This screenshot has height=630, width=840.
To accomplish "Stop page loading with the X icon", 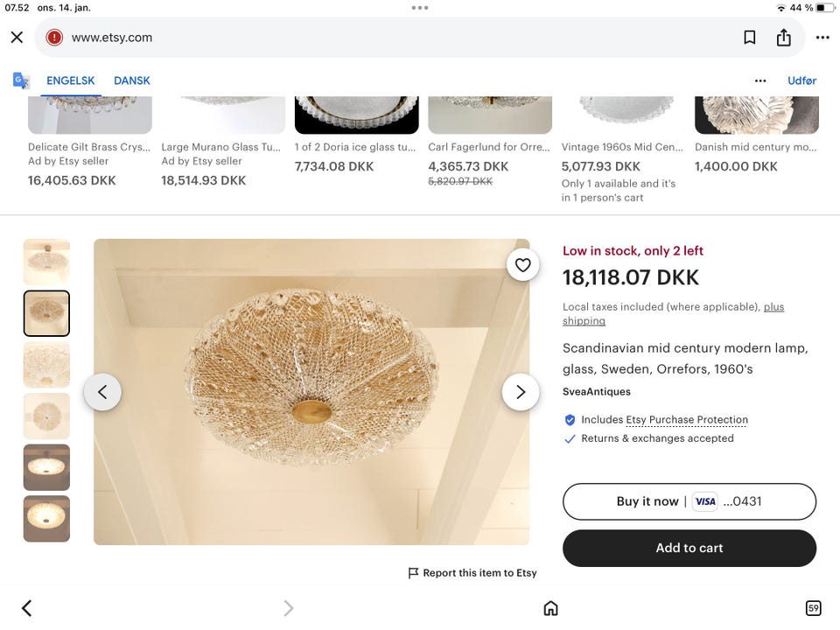I will point(17,37).
